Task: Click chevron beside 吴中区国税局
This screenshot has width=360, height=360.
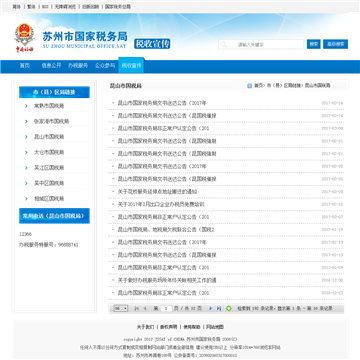Action: pyautogui.click(x=26, y=183)
